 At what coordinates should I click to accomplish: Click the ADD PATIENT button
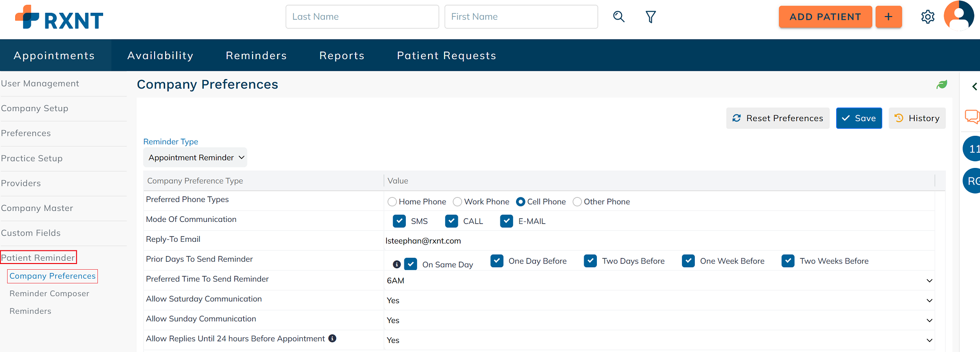[x=825, y=17]
